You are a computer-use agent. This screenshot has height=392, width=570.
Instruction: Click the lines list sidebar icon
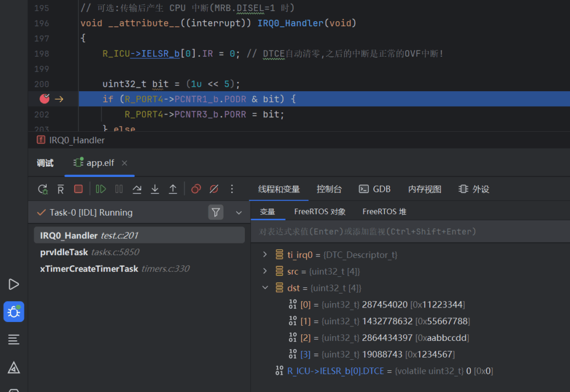14,340
